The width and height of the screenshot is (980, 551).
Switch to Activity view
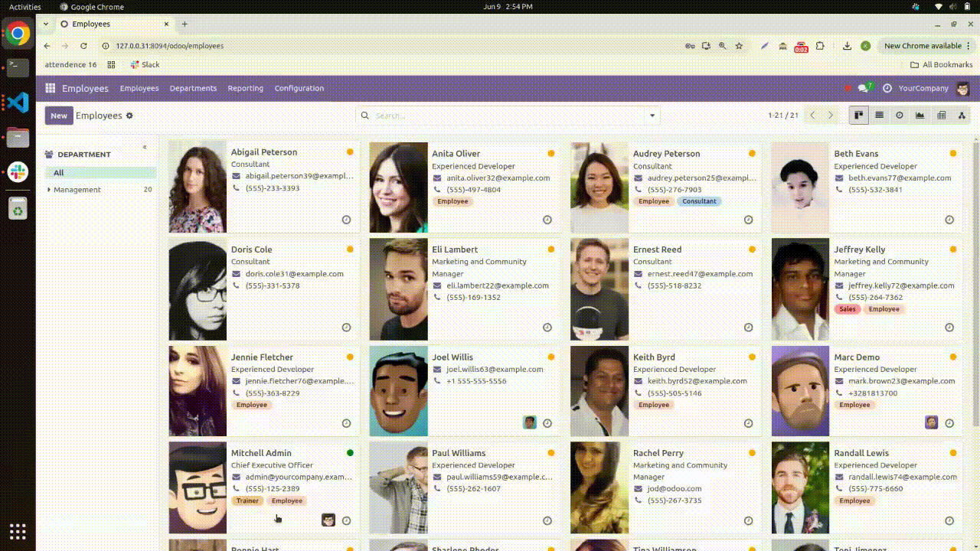(900, 116)
